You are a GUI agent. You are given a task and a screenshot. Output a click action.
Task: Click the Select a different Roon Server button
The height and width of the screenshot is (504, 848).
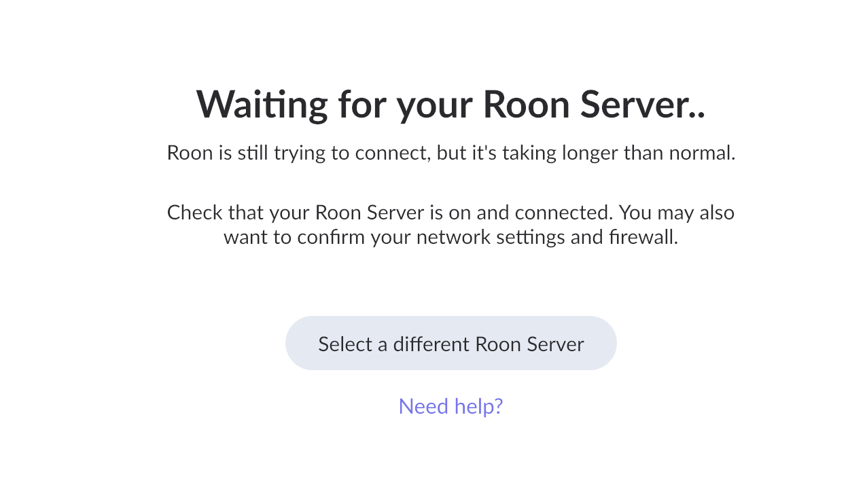click(450, 344)
